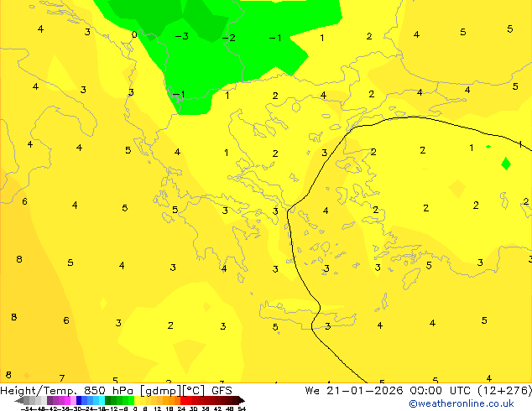The width and height of the screenshot is (532, 411).
Task: Click the "-3" temperature value on the map
Action: [x=181, y=36]
